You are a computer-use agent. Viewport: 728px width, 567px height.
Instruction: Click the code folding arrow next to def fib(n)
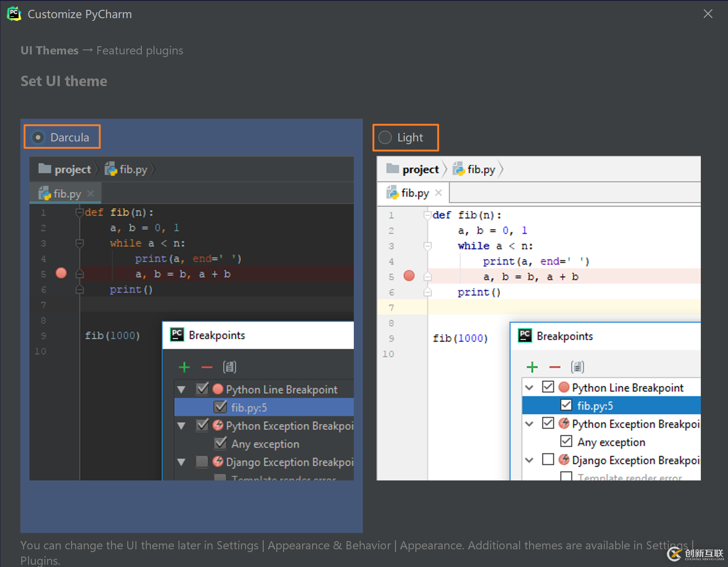pyautogui.click(x=80, y=212)
